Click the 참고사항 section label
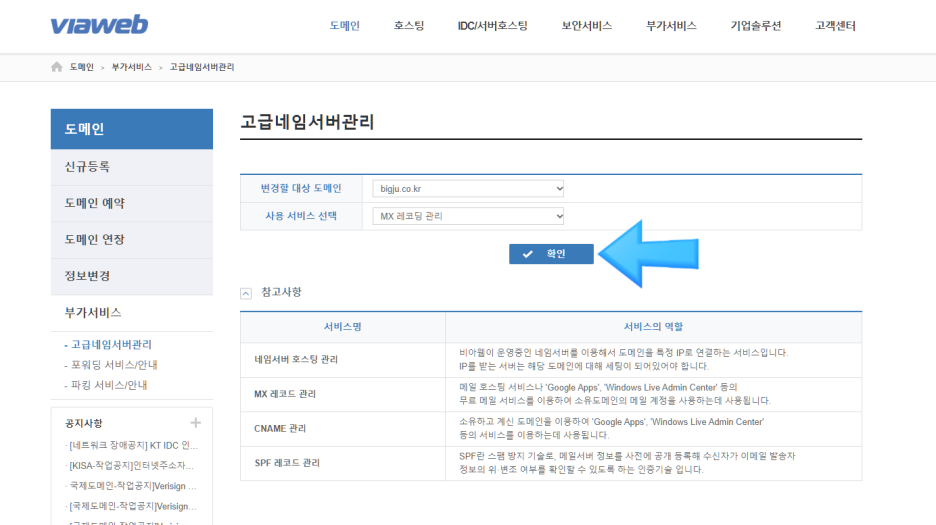 tap(281, 292)
